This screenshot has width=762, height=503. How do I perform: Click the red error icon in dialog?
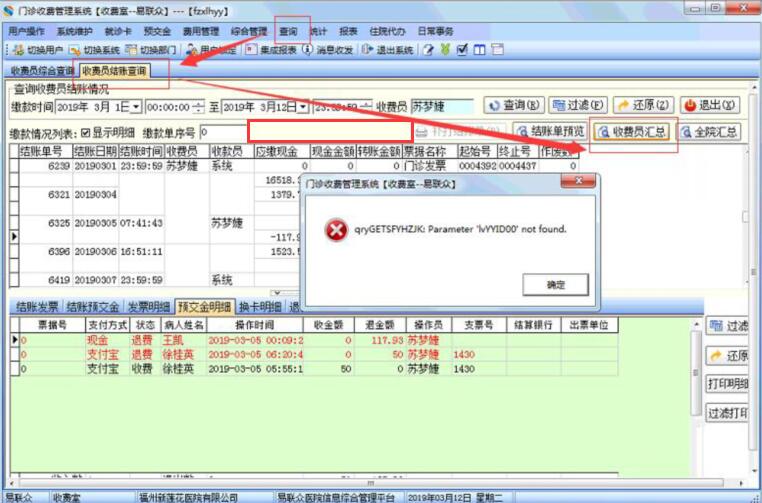click(x=336, y=230)
